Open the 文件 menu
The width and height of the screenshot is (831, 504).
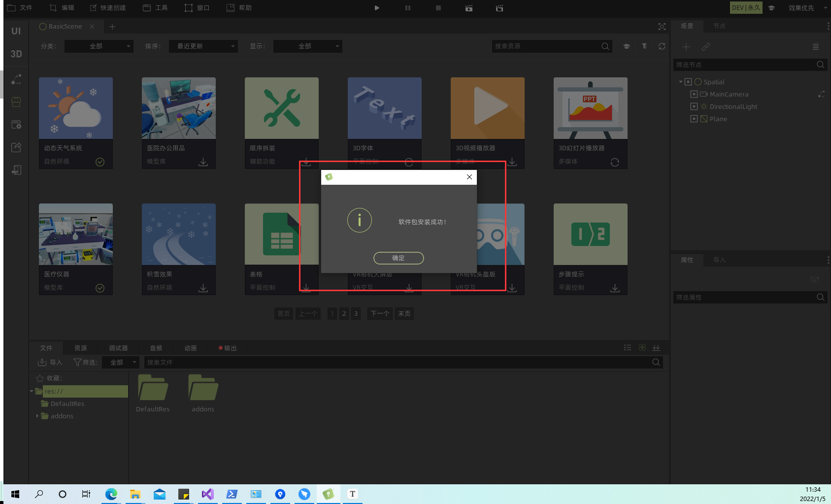click(20, 8)
